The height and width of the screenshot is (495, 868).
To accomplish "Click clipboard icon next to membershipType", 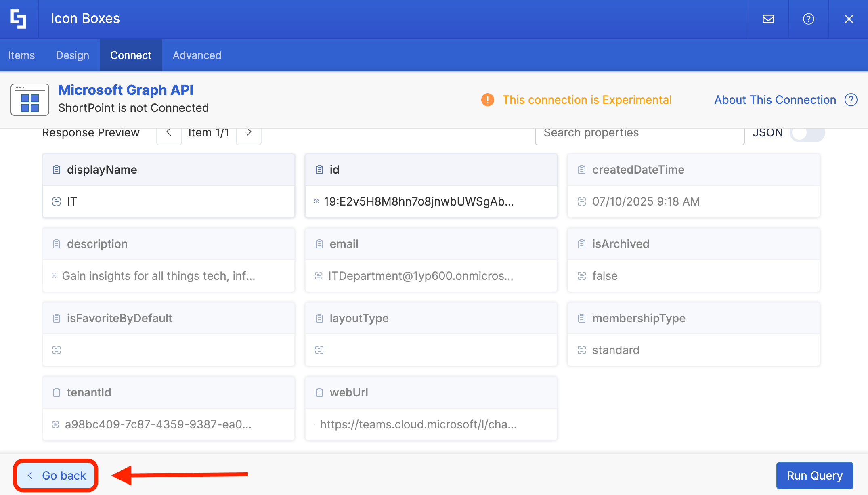I will [x=582, y=318].
